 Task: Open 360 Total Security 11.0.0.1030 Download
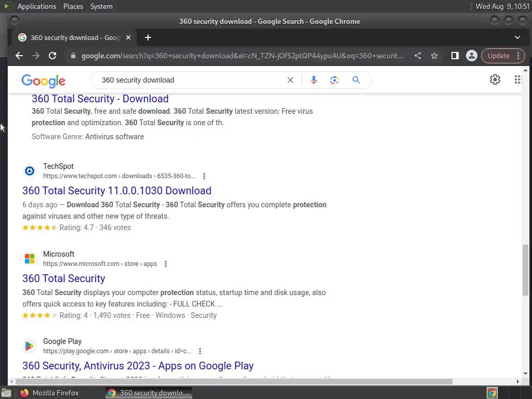pos(117,191)
